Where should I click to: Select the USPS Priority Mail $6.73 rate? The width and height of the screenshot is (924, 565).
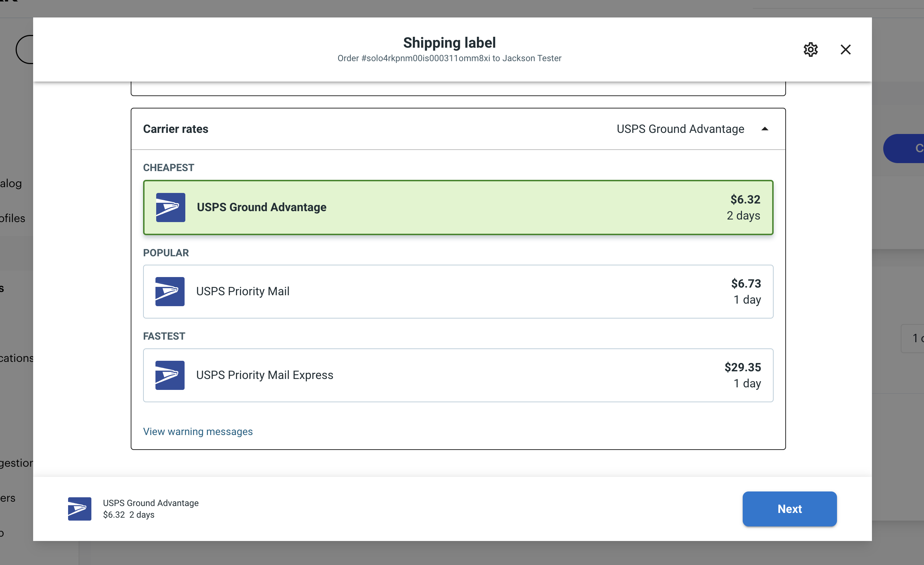458,291
